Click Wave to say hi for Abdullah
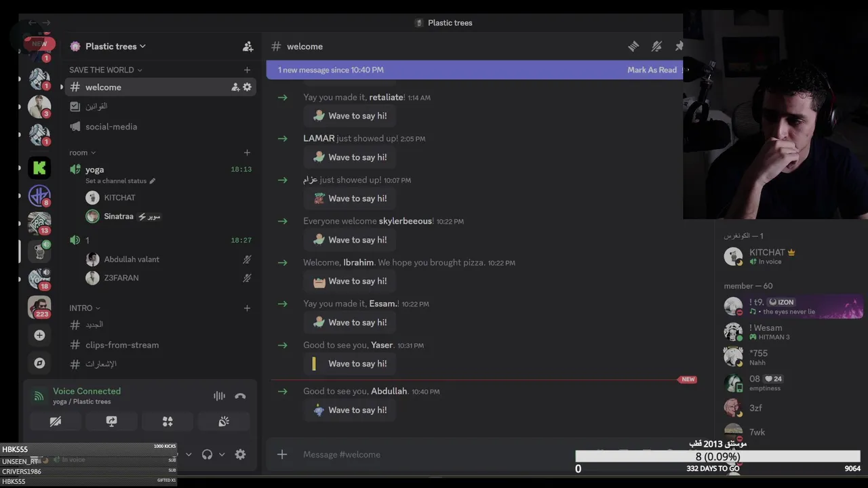The width and height of the screenshot is (868, 488). pos(349,410)
